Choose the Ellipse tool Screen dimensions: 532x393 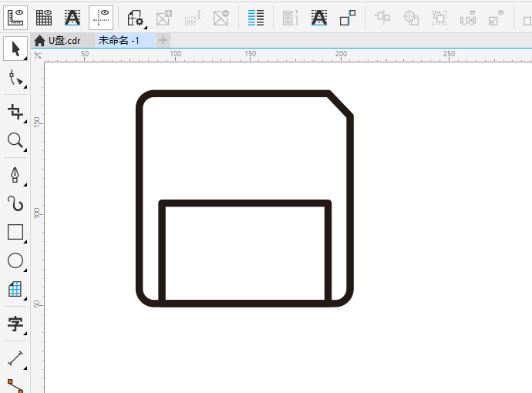pyautogui.click(x=15, y=260)
